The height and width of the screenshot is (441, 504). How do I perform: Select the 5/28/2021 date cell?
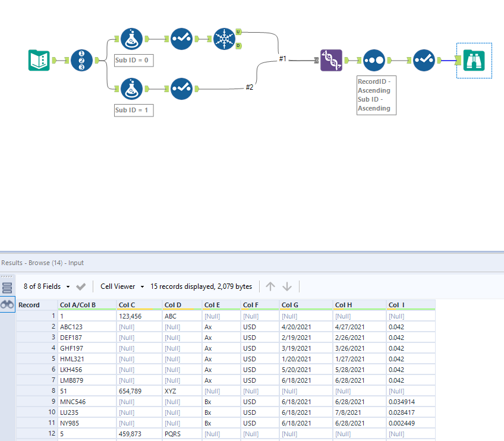coord(360,370)
